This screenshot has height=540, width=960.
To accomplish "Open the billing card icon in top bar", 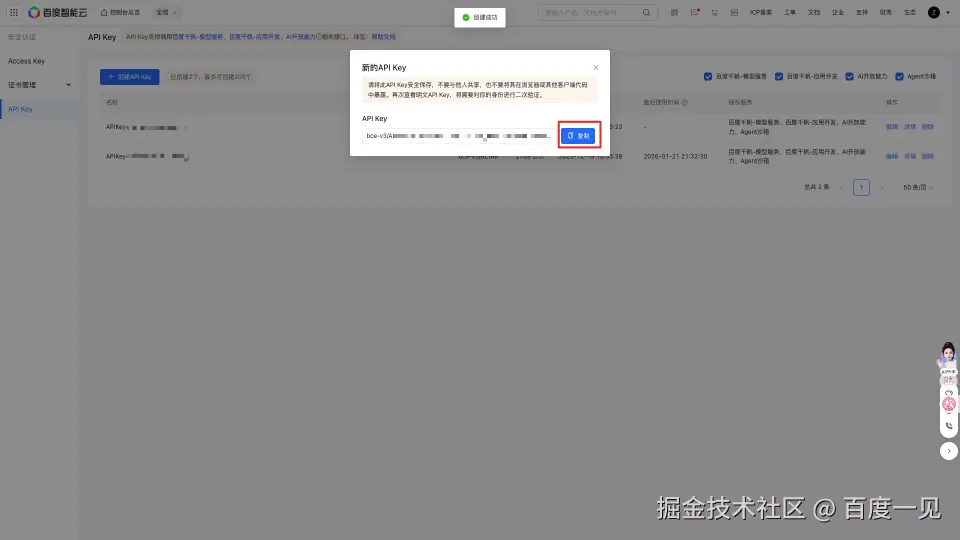I will pos(734,12).
